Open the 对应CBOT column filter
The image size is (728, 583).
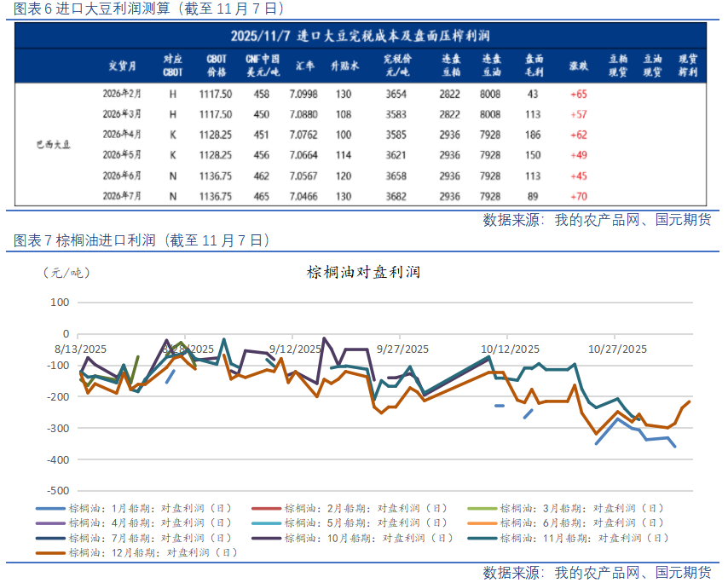173,66
